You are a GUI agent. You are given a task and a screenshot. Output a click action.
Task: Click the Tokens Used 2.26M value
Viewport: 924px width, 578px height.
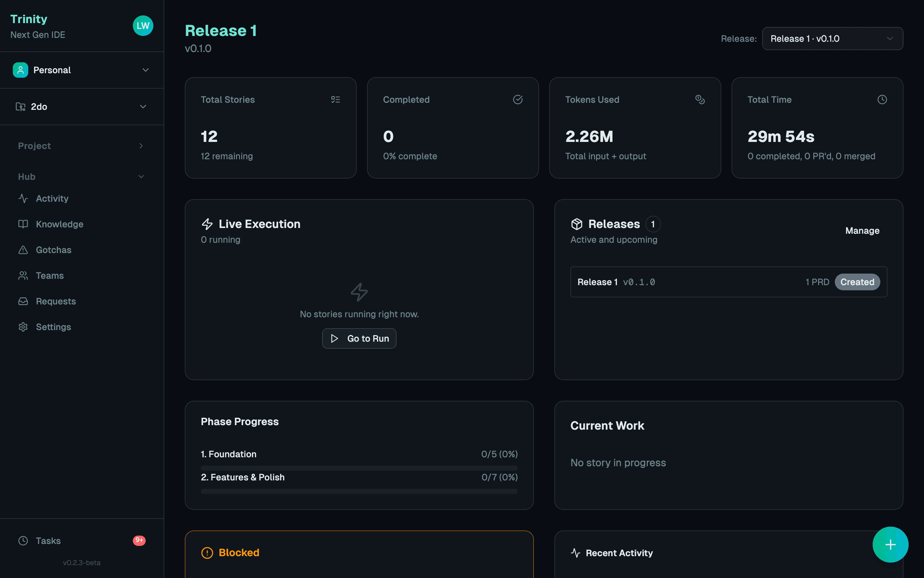pyautogui.click(x=589, y=136)
